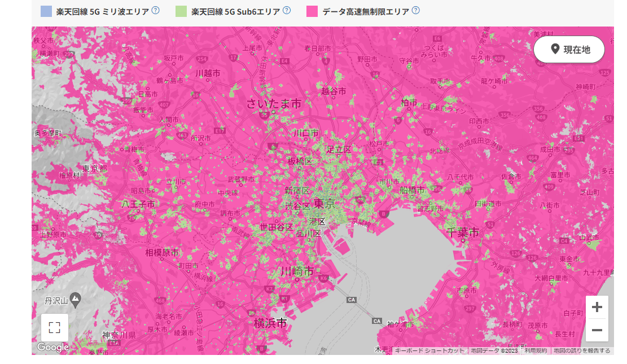Zoom out with the minus button
The image size is (627, 364).
tap(597, 330)
